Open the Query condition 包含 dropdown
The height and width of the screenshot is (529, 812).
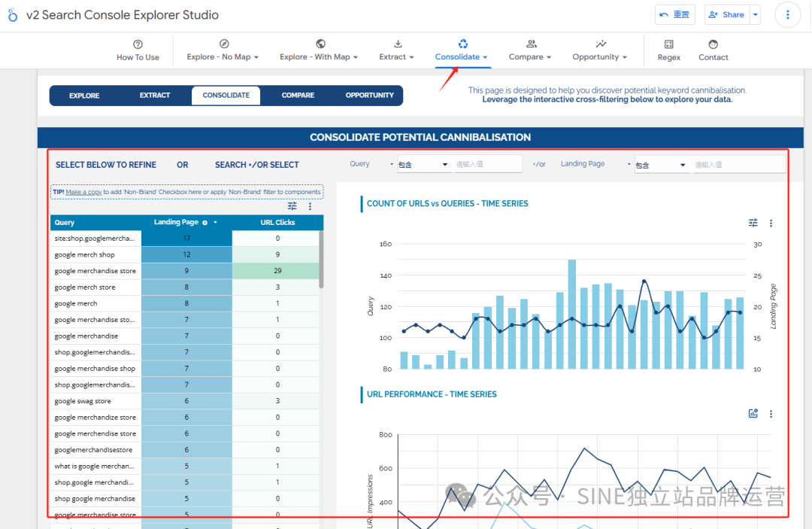pyautogui.click(x=423, y=164)
